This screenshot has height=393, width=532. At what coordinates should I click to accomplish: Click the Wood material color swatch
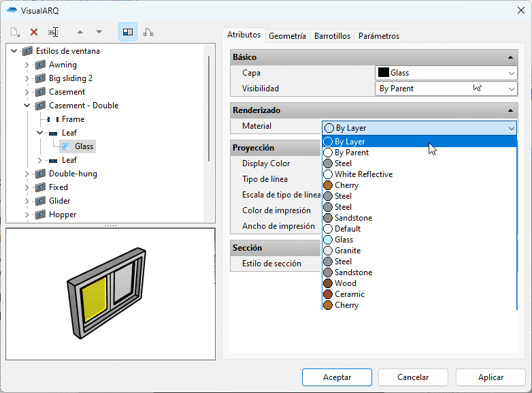click(328, 283)
